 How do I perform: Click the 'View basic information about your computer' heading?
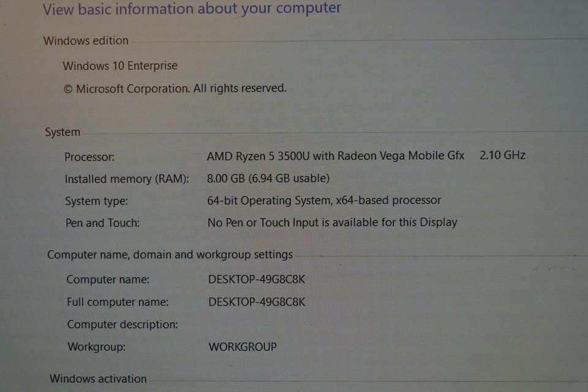coord(192,9)
